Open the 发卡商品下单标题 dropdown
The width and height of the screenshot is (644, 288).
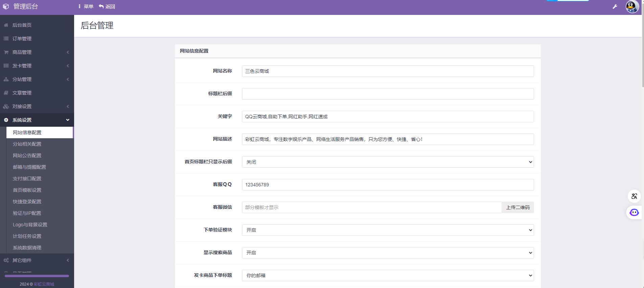[x=387, y=275]
